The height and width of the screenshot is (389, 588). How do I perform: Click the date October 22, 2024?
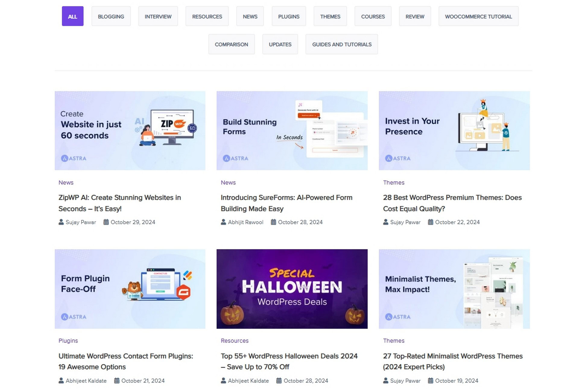click(457, 222)
